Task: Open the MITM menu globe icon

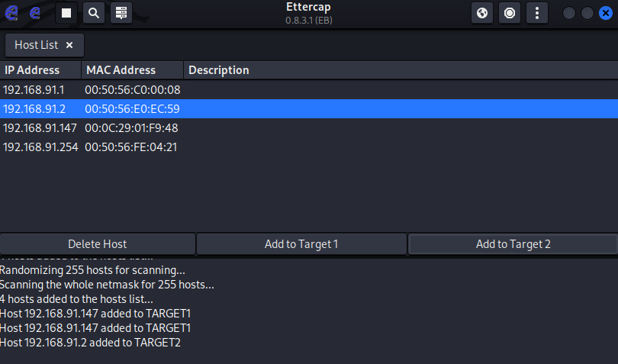Action: (x=482, y=13)
